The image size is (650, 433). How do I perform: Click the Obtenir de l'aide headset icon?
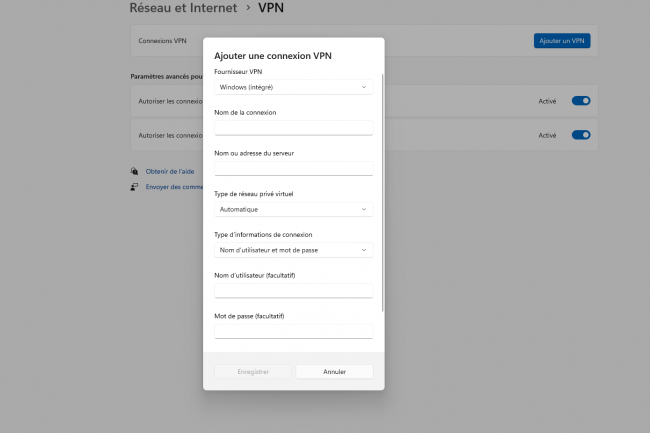134,172
